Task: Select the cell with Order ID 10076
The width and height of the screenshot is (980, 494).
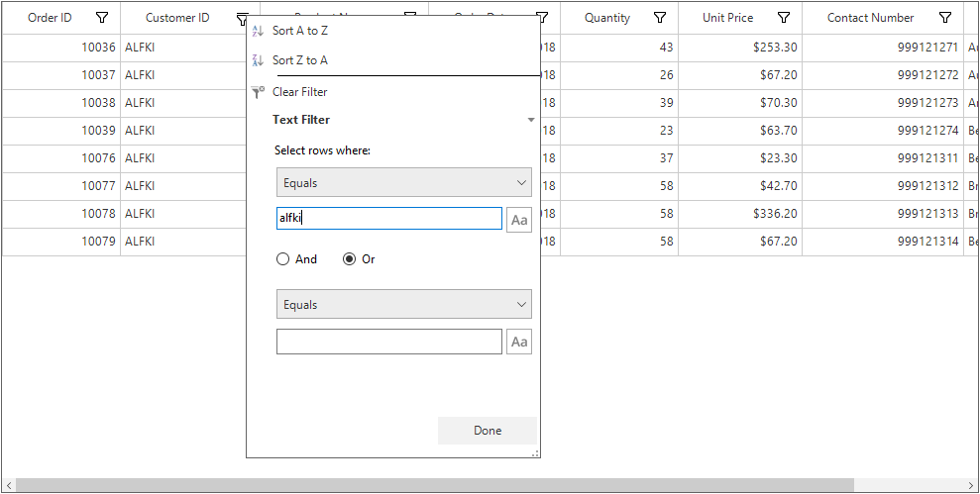Action: coord(61,158)
